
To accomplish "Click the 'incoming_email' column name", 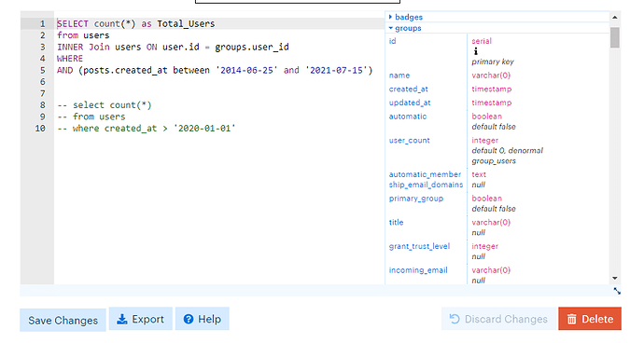I will click(x=418, y=270).
